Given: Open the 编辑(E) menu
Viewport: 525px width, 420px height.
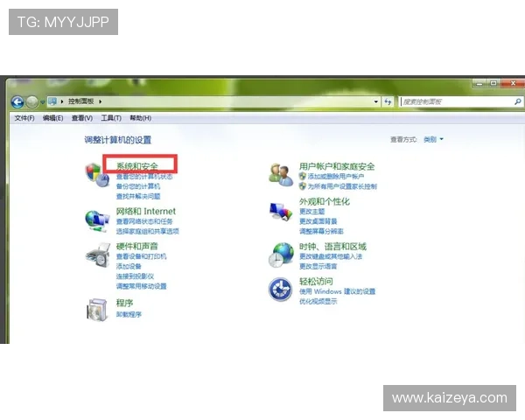Looking at the screenshot, I should coord(52,118).
